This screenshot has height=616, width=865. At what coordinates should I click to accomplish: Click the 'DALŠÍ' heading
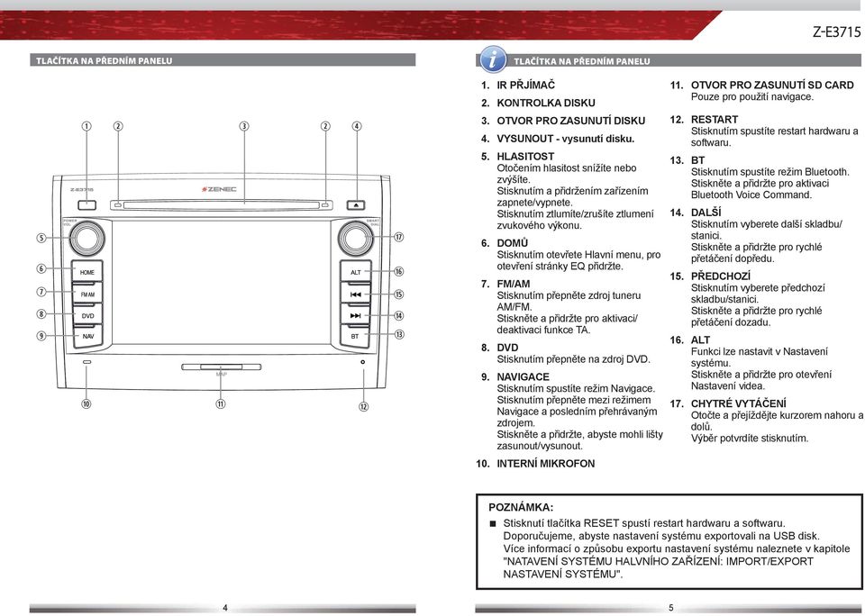pos(706,213)
